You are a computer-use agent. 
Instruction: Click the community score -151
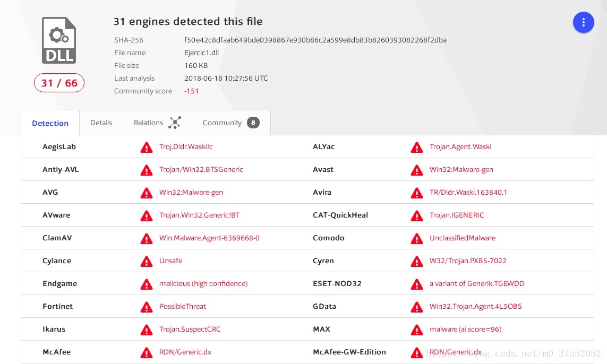[x=191, y=91]
